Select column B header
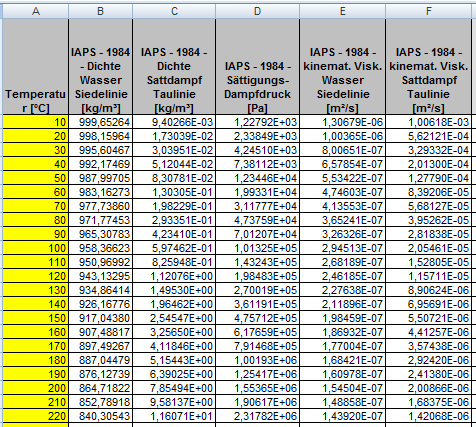 coord(100,11)
